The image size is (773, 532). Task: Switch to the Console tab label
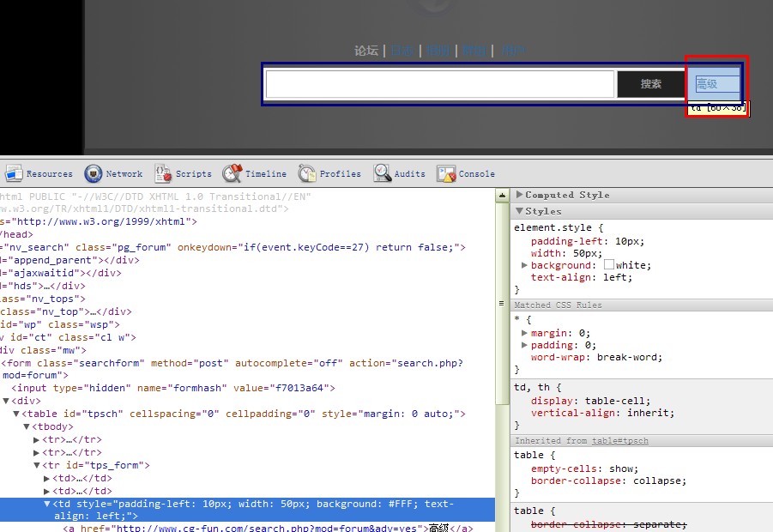pyautogui.click(x=476, y=173)
